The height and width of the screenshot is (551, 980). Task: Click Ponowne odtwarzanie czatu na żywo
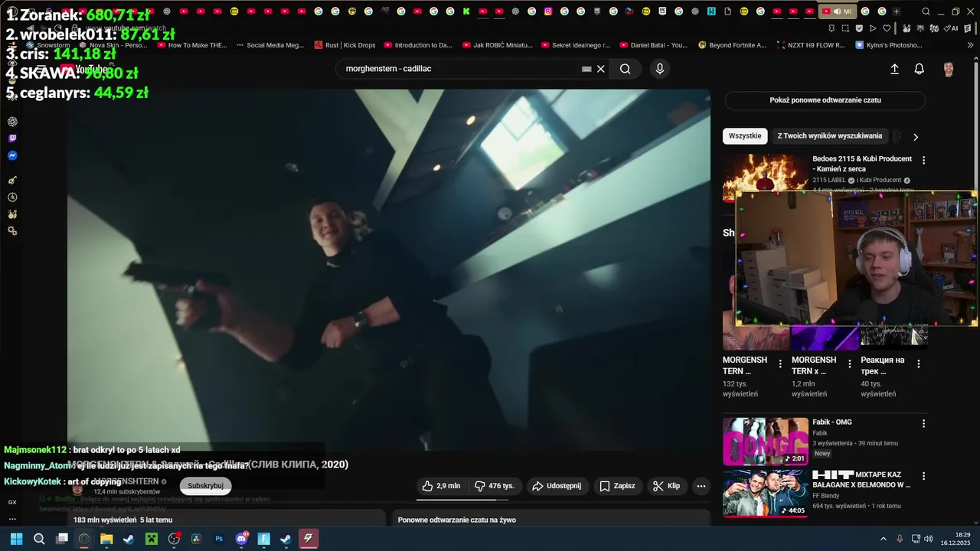[x=457, y=520]
